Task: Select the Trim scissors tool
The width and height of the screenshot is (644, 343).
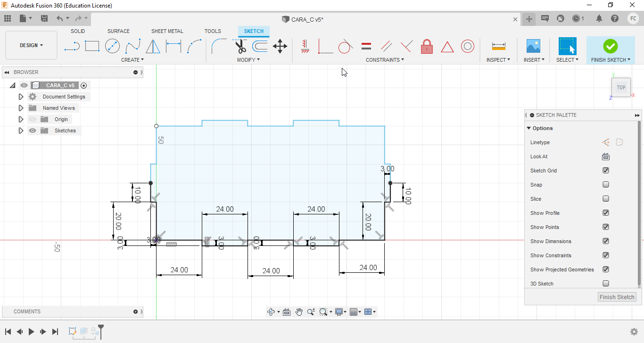Action: (x=240, y=46)
